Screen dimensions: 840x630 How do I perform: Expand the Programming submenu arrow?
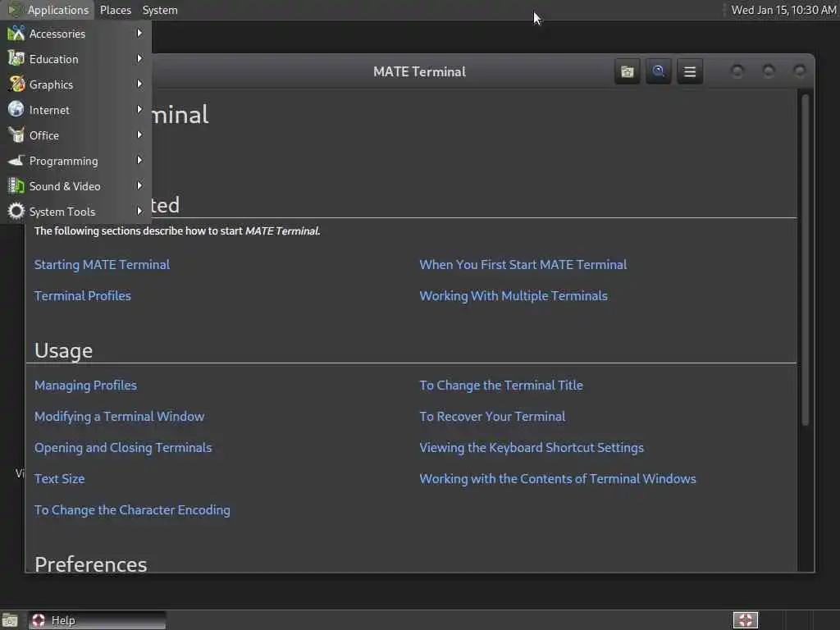(x=139, y=160)
